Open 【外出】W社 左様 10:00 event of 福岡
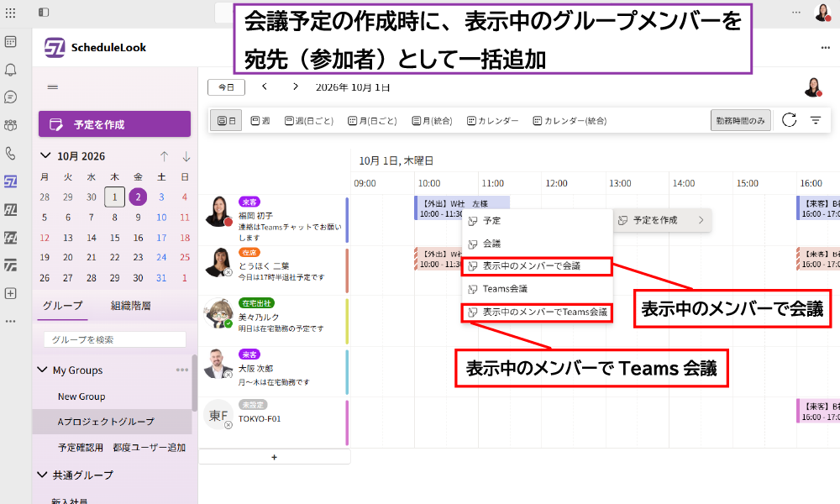840x504 pixels. point(462,208)
